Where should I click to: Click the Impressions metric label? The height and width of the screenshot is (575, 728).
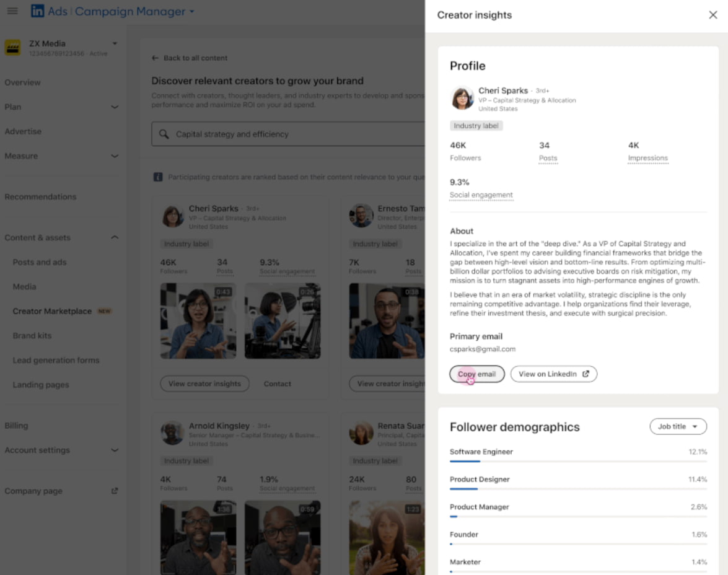pos(647,159)
